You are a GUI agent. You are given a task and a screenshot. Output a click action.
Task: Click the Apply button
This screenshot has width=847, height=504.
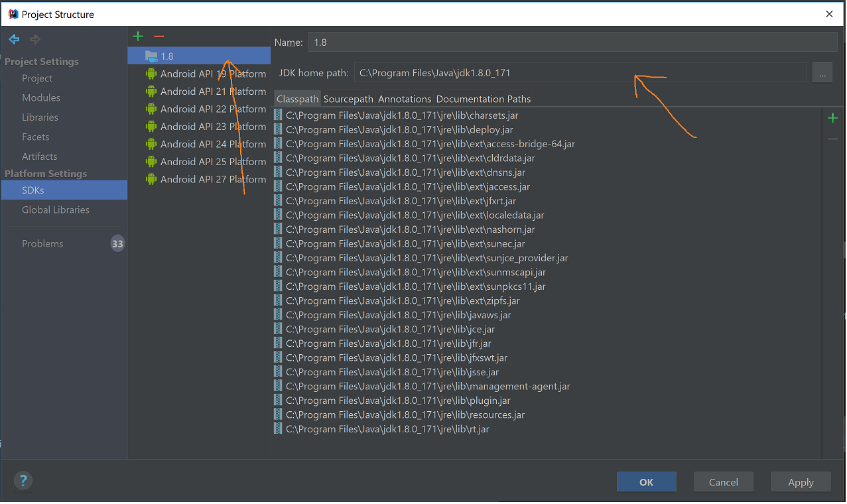coord(801,482)
